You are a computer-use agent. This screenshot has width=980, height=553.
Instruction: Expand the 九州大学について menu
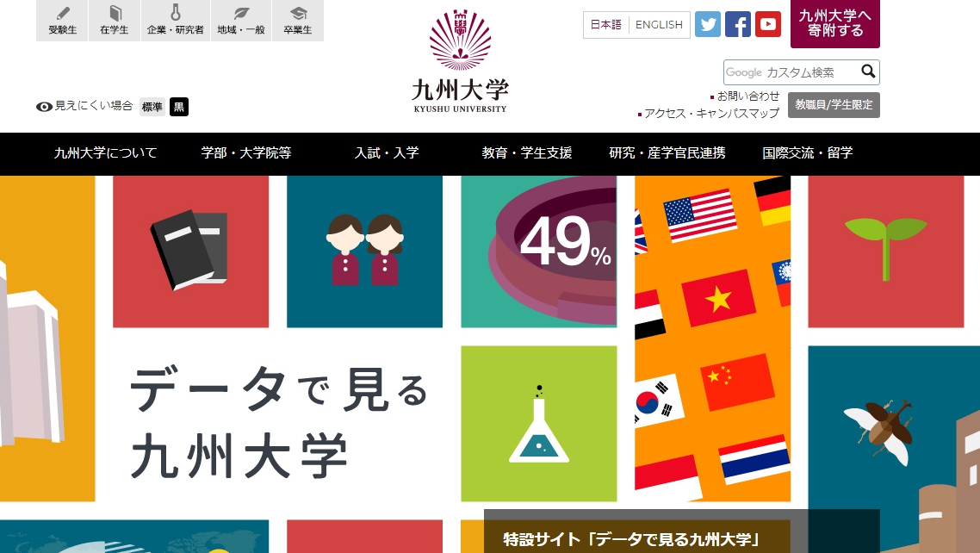[x=105, y=153]
